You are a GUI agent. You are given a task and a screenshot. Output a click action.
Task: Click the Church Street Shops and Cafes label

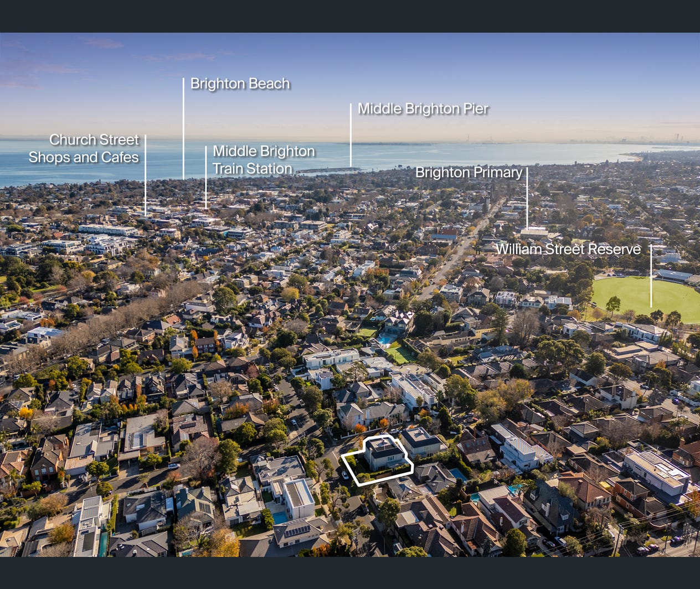coord(84,148)
